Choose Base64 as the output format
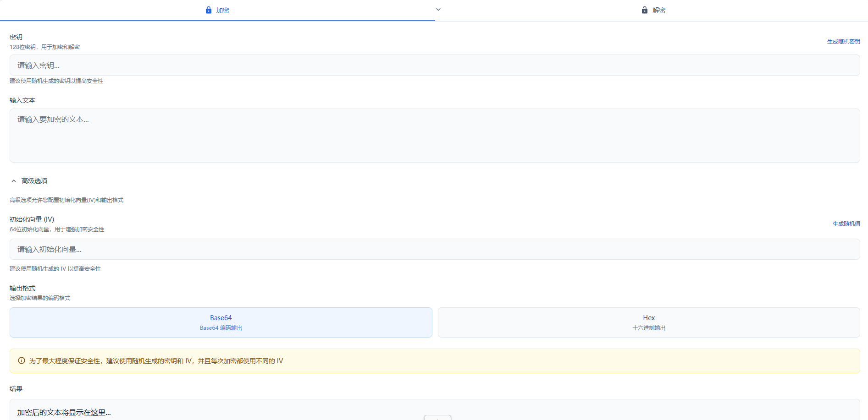 pyautogui.click(x=221, y=322)
